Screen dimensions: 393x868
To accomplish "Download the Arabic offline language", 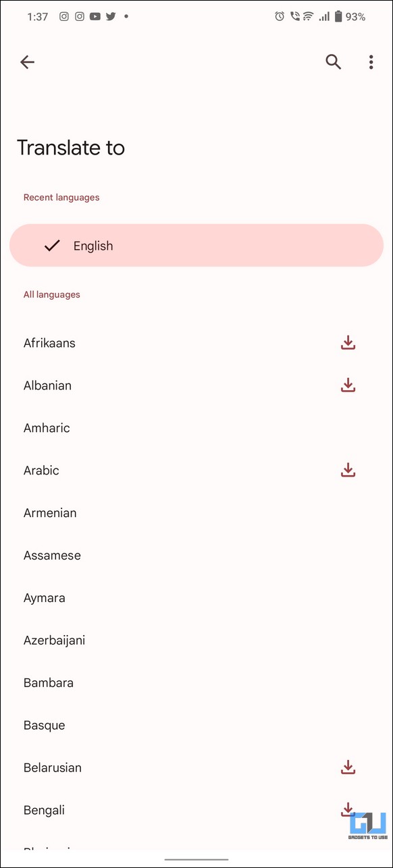I will click(x=348, y=470).
